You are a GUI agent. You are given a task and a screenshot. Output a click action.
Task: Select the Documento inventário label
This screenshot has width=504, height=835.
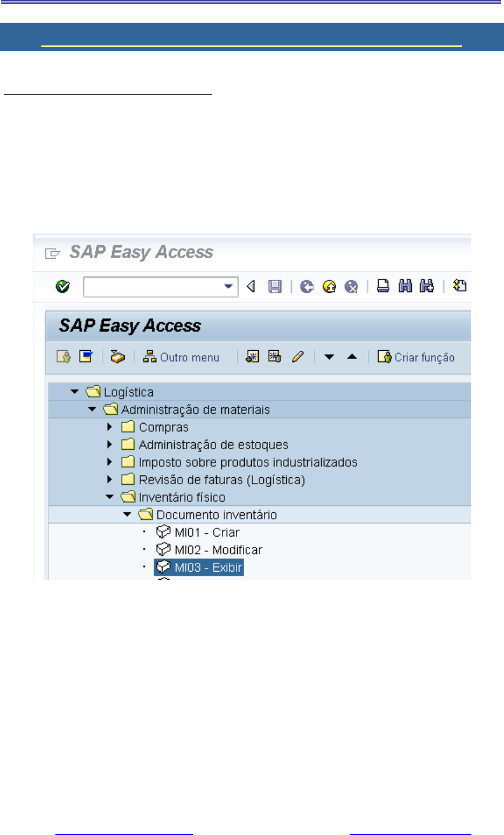(x=217, y=515)
